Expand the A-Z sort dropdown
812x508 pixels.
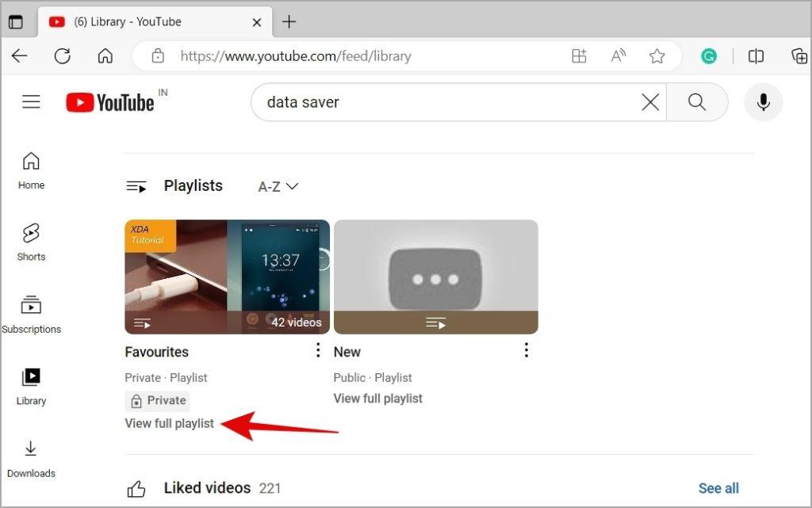pyautogui.click(x=278, y=186)
